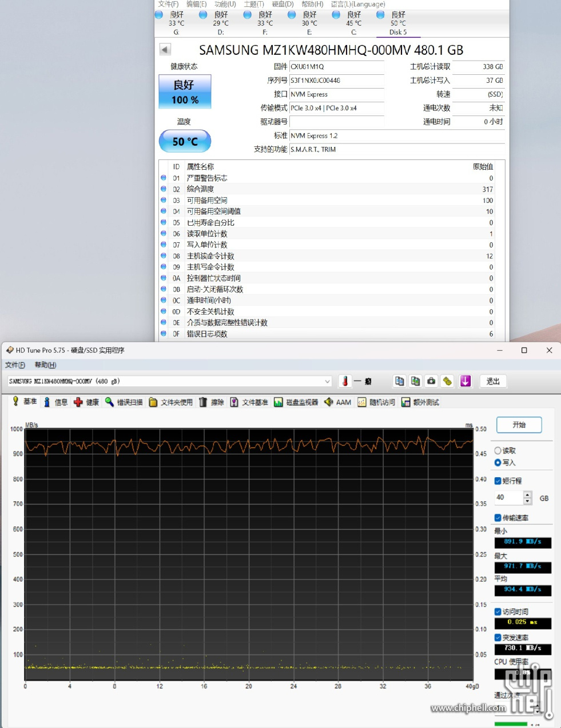Toggle the 短行程 short stroke checkbox

pyautogui.click(x=498, y=481)
